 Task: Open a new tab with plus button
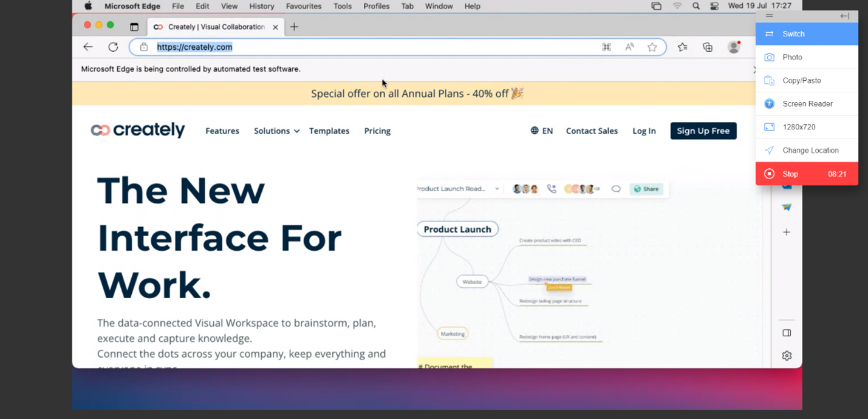tap(294, 27)
